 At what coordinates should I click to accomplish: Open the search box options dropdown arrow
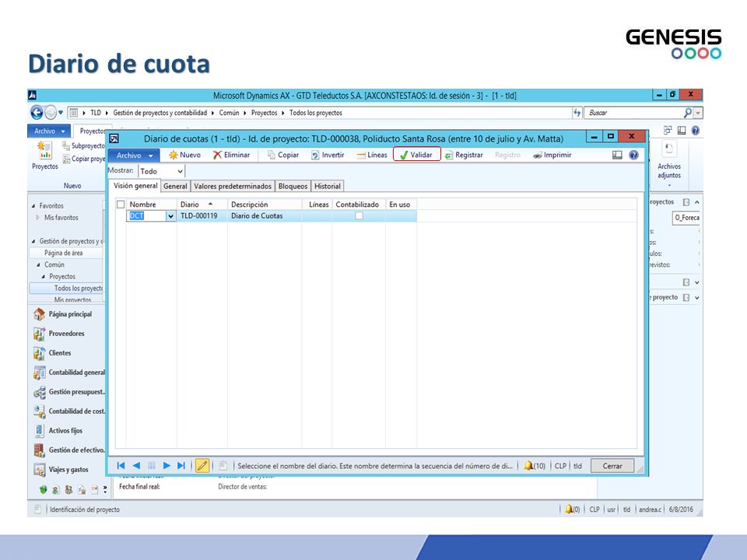698,113
